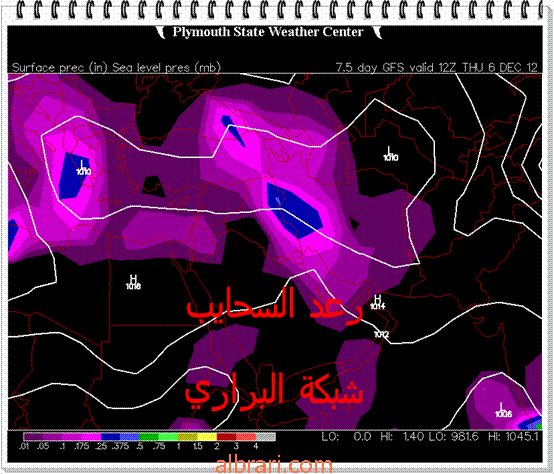Click the L 1010 low marker in the black area at upper right

(x=390, y=154)
